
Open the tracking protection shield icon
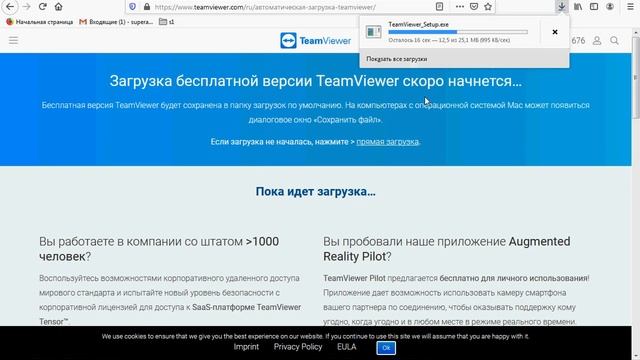[132, 7]
